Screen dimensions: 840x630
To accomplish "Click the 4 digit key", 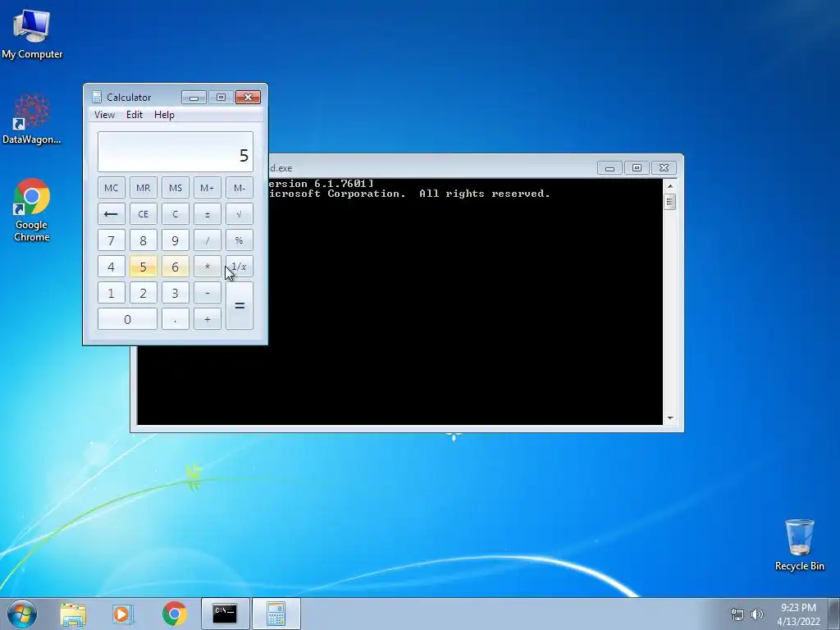I will coord(112,267).
